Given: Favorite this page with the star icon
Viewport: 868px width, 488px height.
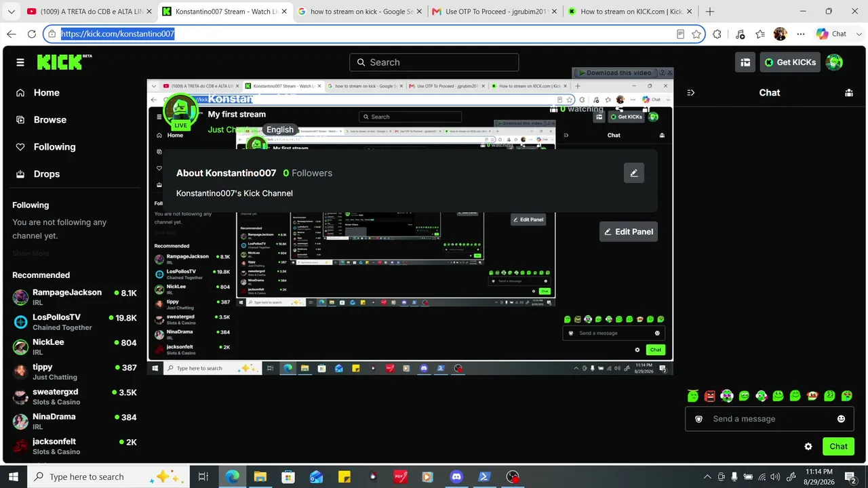Looking at the screenshot, I should click(x=696, y=34).
